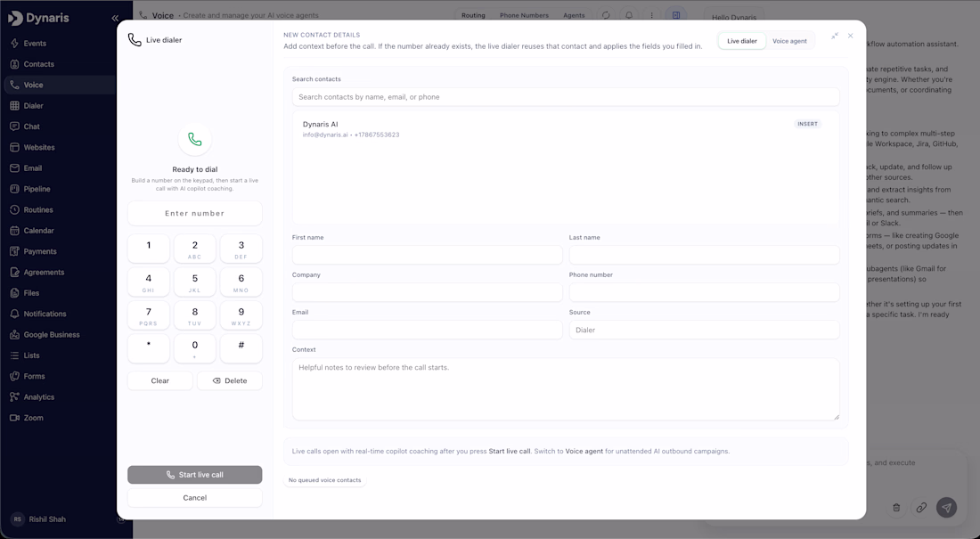Click the link attachment icon in chat
The height and width of the screenshot is (539, 980).
pos(921,508)
